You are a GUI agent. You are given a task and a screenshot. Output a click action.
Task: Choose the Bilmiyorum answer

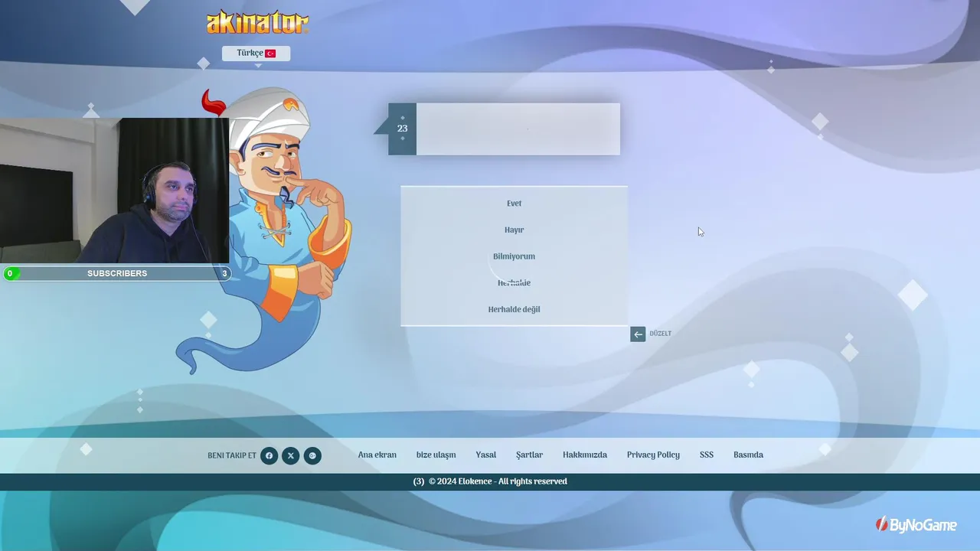pyautogui.click(x=514, y=256)
